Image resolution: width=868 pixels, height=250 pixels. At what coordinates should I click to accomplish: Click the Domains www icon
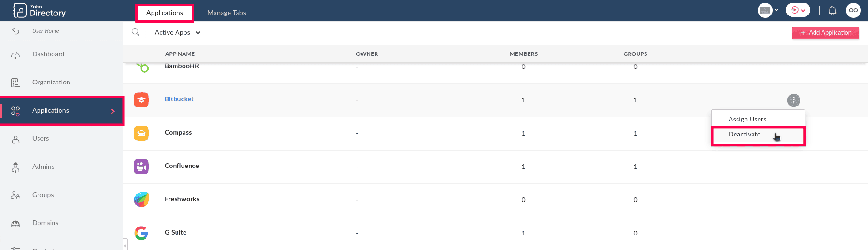[x=15, y=224]
